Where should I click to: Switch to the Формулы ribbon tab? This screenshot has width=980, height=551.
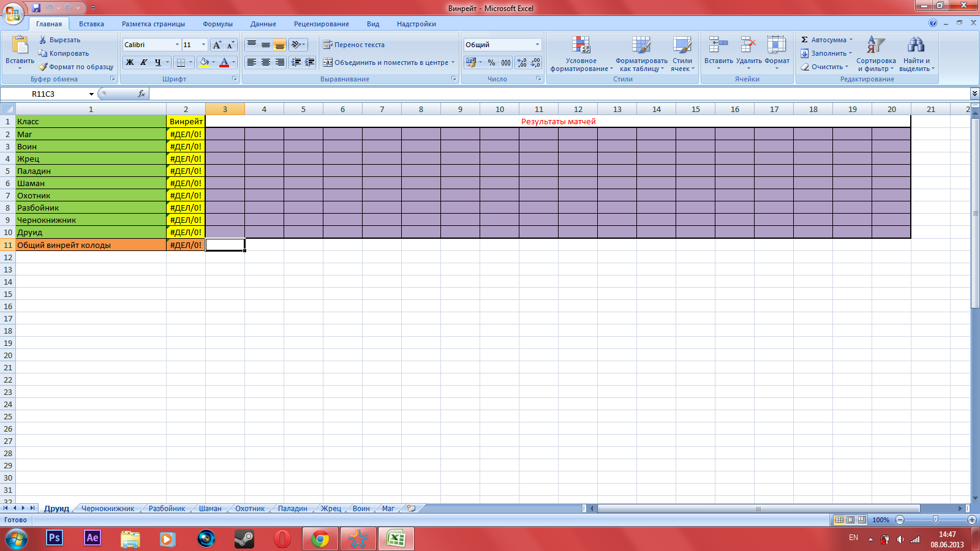coord(217,24)
